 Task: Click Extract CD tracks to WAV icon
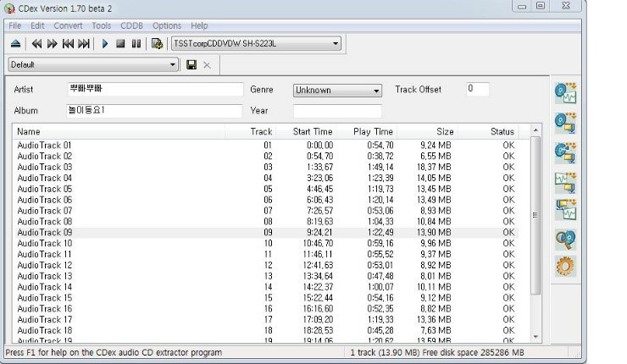[564, 91]
